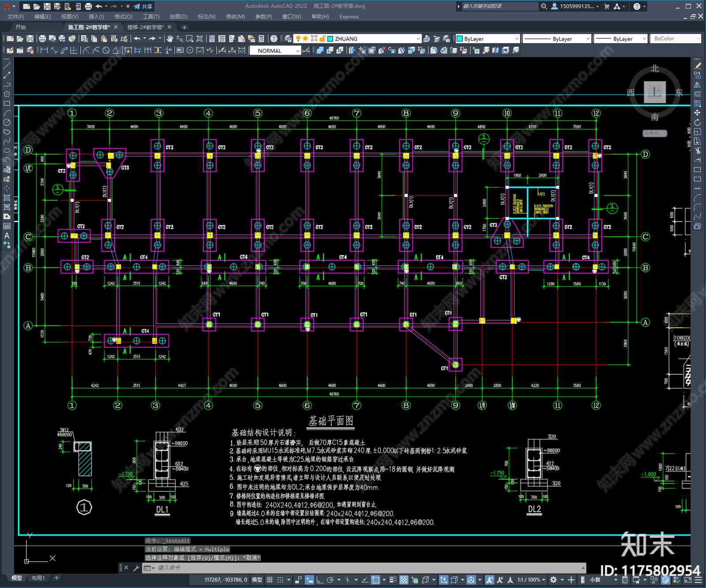Viewport: 706px width, 588px height.
Task: Click the Undo arrow in standard toolbar
Action: pyautogui.click(x=137, y=39)
